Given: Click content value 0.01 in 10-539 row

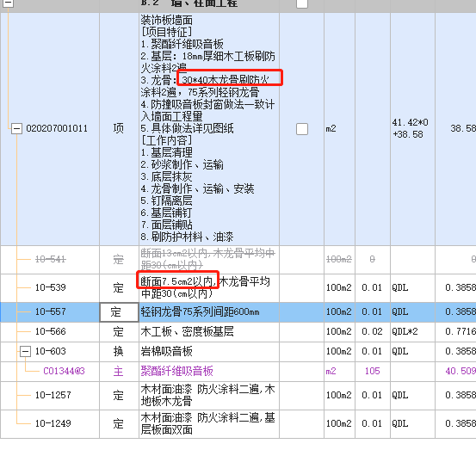Looking at the screenshot, I should point(372,287).
